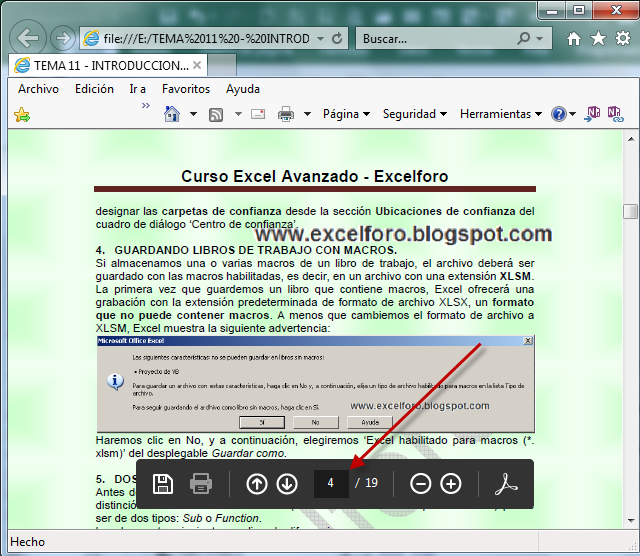Click the blue help question mark icon
This screenshot has height=556, width=640.
558,114
